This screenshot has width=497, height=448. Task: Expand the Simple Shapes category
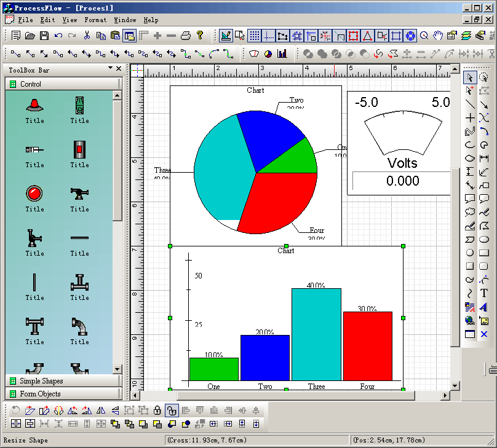coord(63,381)
